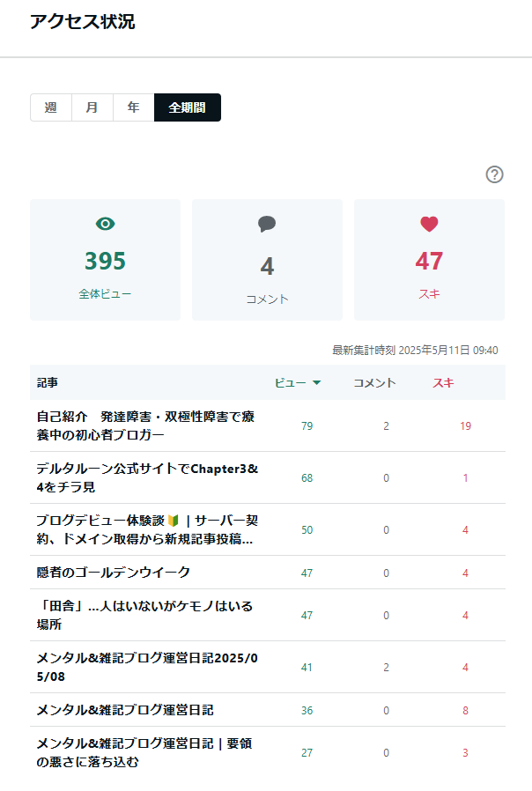Click the 全体ビュー label
Image resolution: width=532 pixels, height=791 pixels.
coord(105,294)
